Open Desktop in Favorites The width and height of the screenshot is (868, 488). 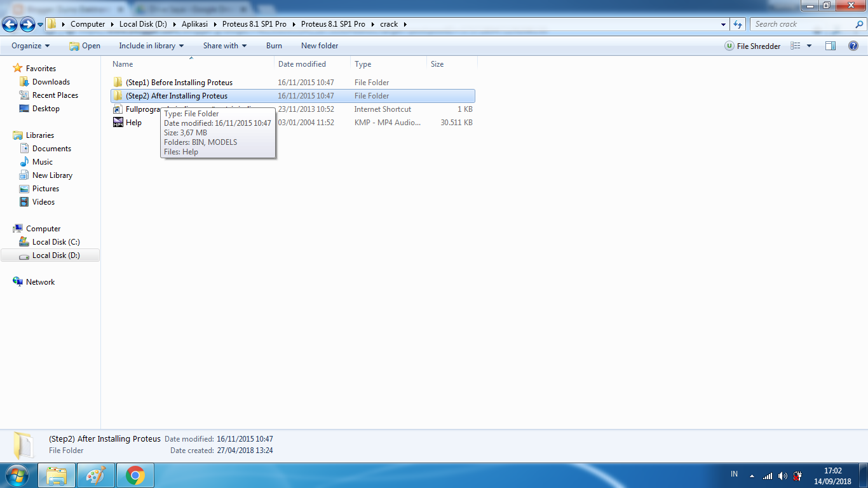46,109
